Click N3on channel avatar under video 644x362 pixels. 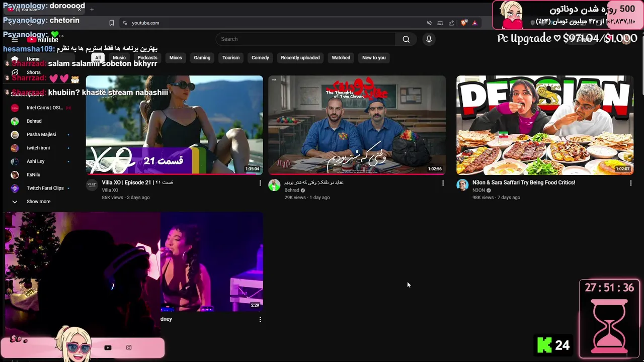[462, 185]
